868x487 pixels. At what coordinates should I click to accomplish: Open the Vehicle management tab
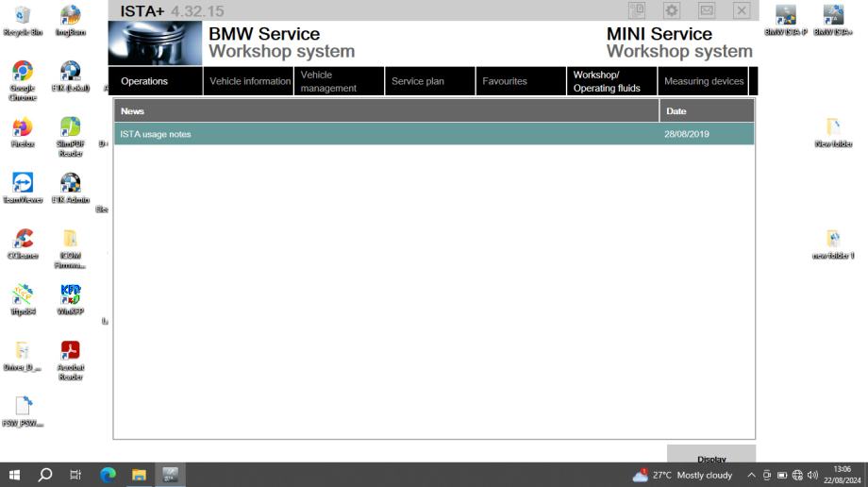pos(339,81)
